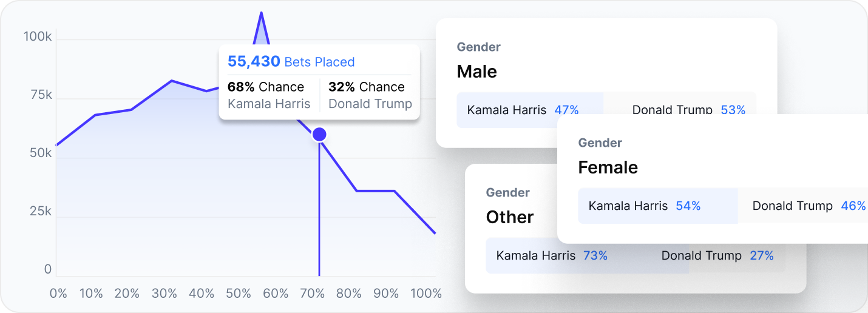868x313 pixels.
Task: Select Kamala Harris 54% bar in Female card
Action: coord(645,206)
